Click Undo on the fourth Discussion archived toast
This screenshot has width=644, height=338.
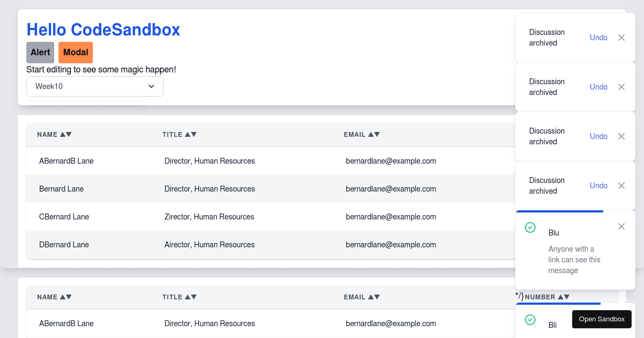(x=598, y=186)
